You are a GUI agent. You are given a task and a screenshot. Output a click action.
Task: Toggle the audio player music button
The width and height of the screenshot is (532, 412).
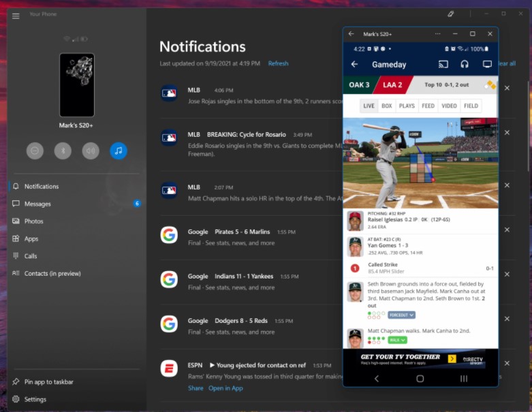(x=119, y=150)
